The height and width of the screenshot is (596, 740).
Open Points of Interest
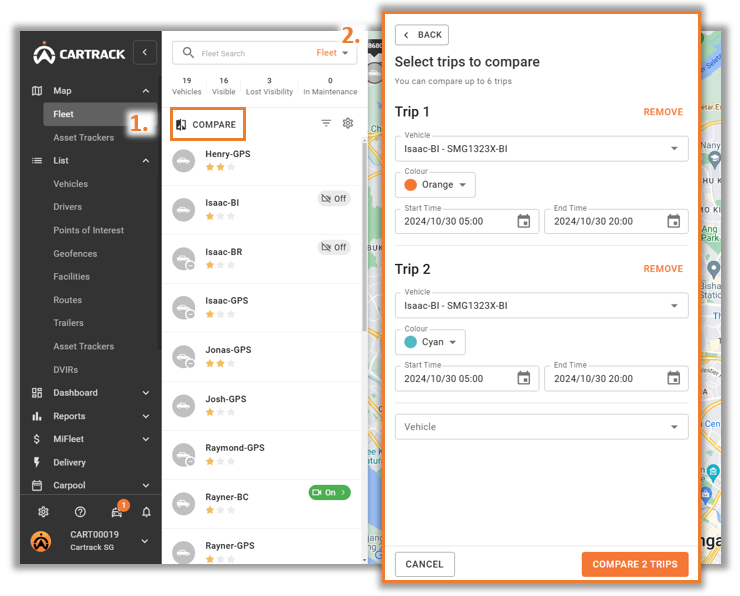point(88,230)
